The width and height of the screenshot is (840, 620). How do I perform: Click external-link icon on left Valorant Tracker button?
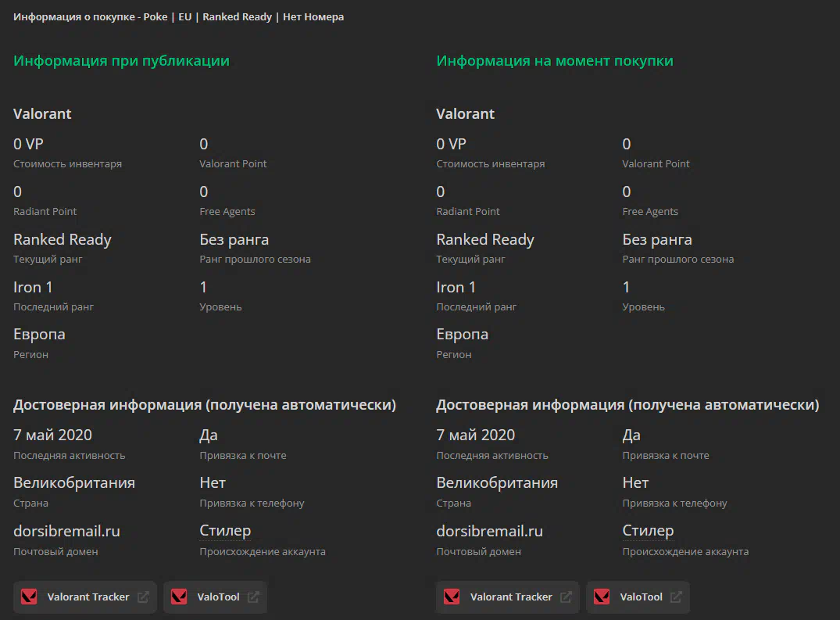tap(143, 597)
